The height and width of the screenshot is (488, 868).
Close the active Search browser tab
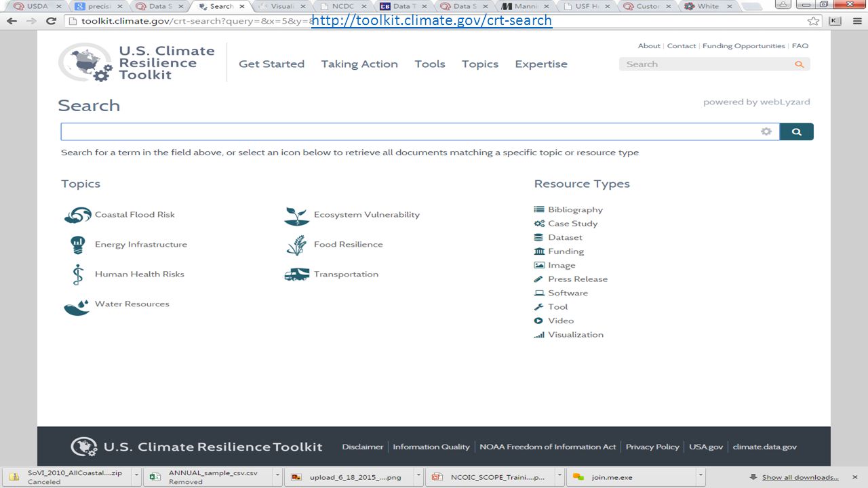click(242, 6)
